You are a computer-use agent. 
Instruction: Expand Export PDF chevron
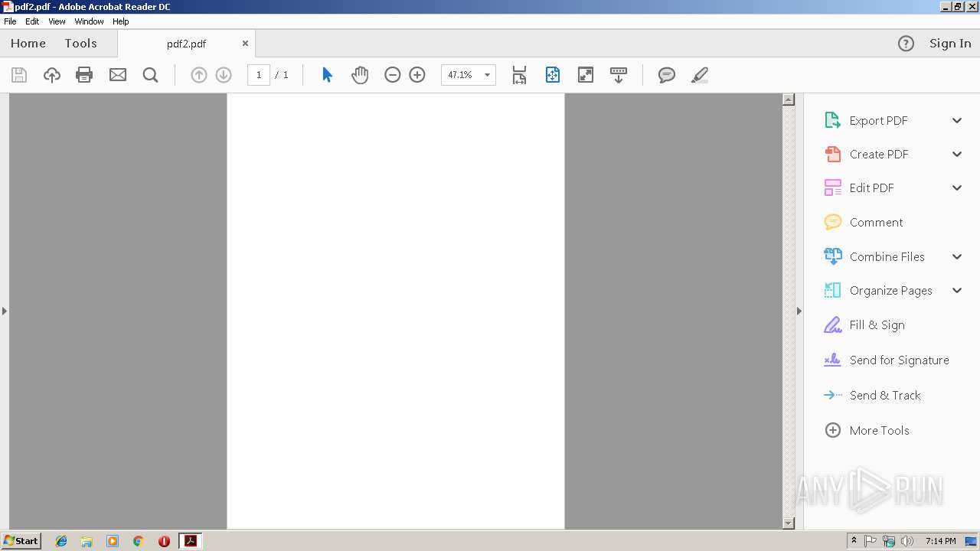[957, 120]
